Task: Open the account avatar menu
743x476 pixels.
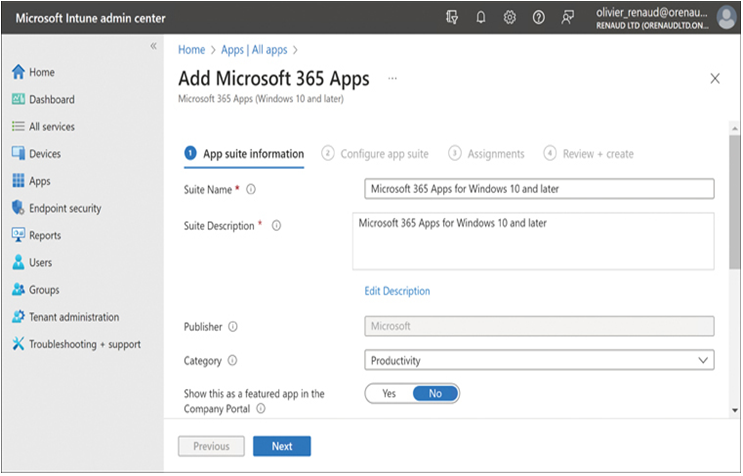Action: tap(726, 18)
